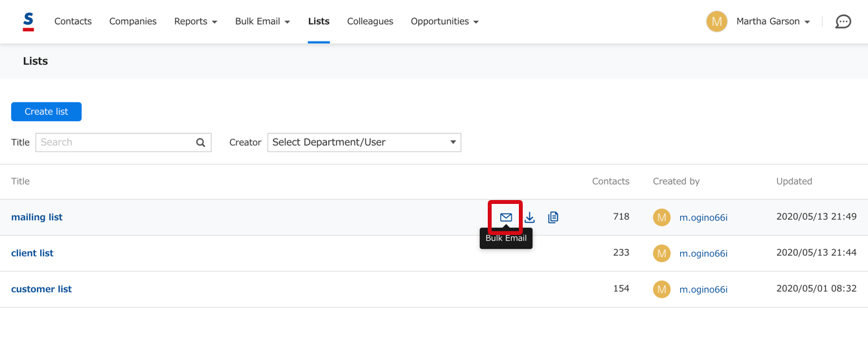Viewport: 868px width, 347px height.
Task: Go to the Contacts tab
Action: tap(73, 21)
